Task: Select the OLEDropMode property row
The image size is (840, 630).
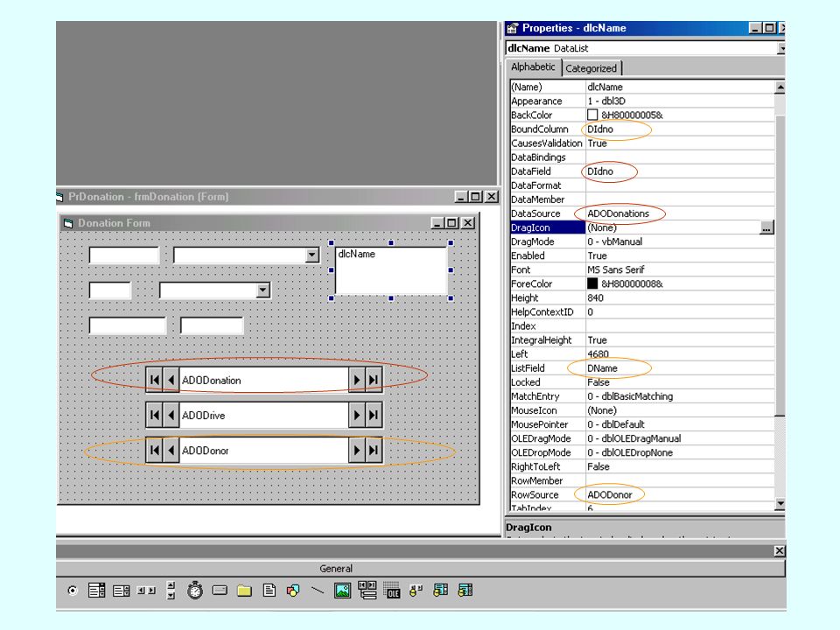Action: (642, 452)
